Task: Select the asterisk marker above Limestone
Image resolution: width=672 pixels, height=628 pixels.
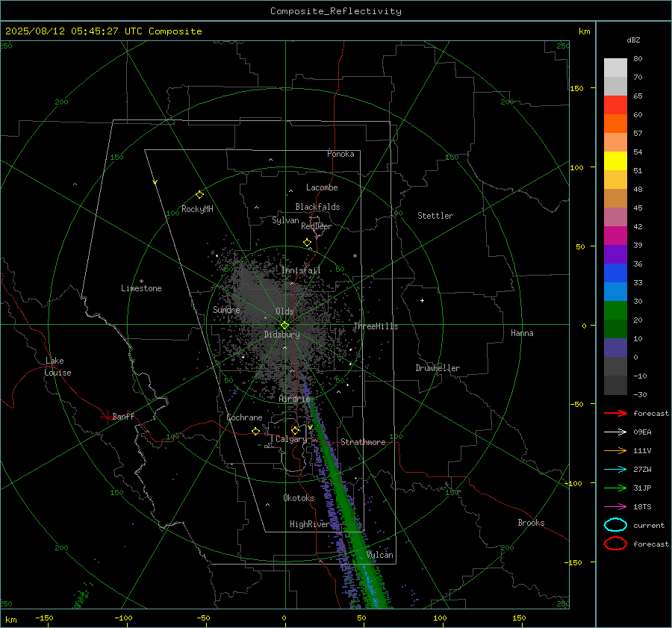Action: click(x=141, y=282)
